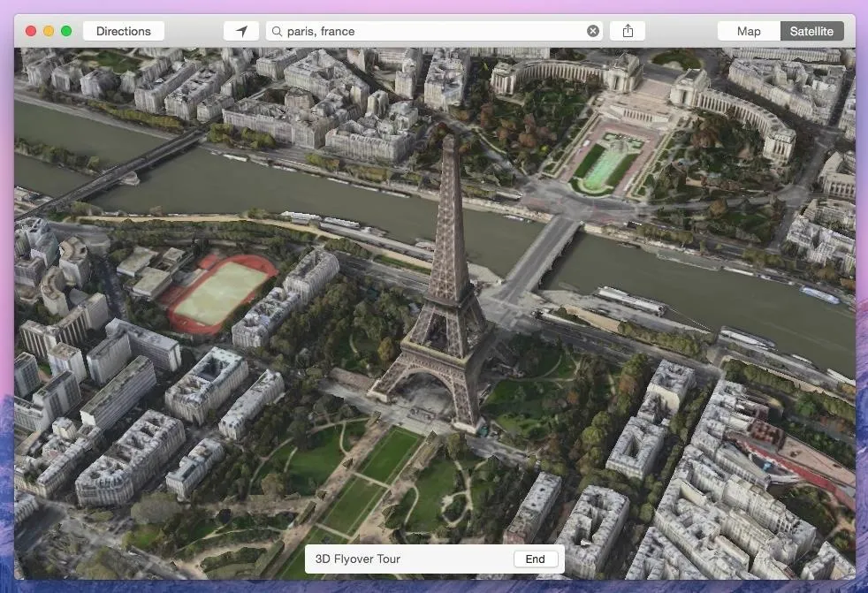Image resolution: width=868 pixels, height=593 pixels.
Task: Close the Maps window with red button
Action: (31, 31)
